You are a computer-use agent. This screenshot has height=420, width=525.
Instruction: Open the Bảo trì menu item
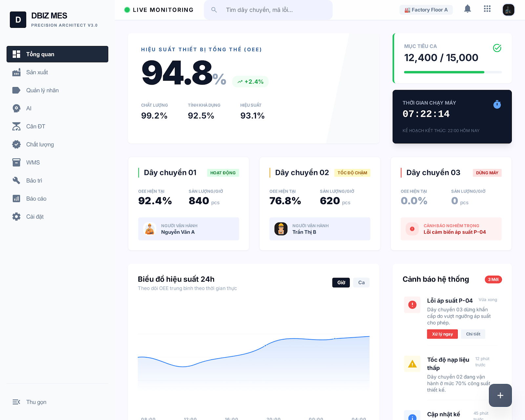point(57,180)
